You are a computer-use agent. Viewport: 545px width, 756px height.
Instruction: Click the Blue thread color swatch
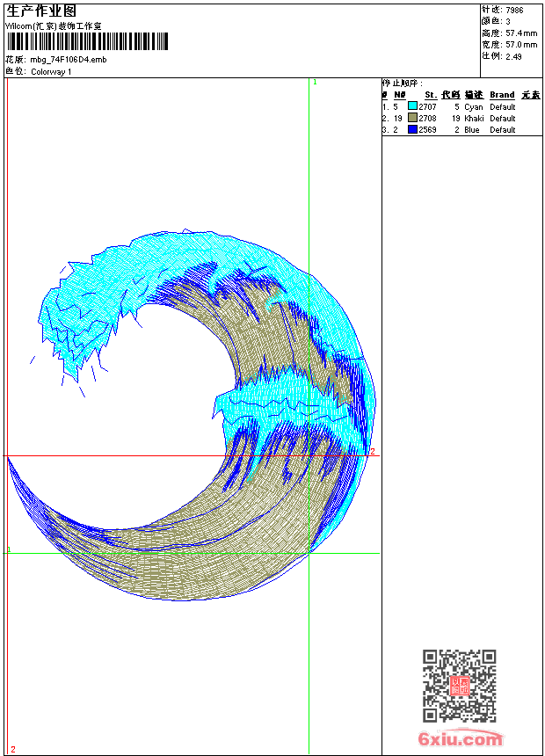(x=412, y=129)
